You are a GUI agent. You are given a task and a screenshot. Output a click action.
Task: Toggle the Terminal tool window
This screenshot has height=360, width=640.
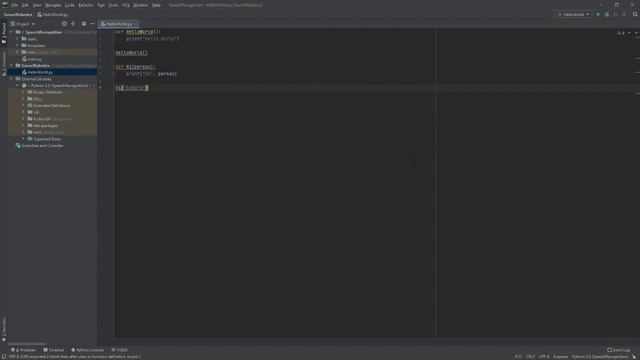click(x=53, y=350)
